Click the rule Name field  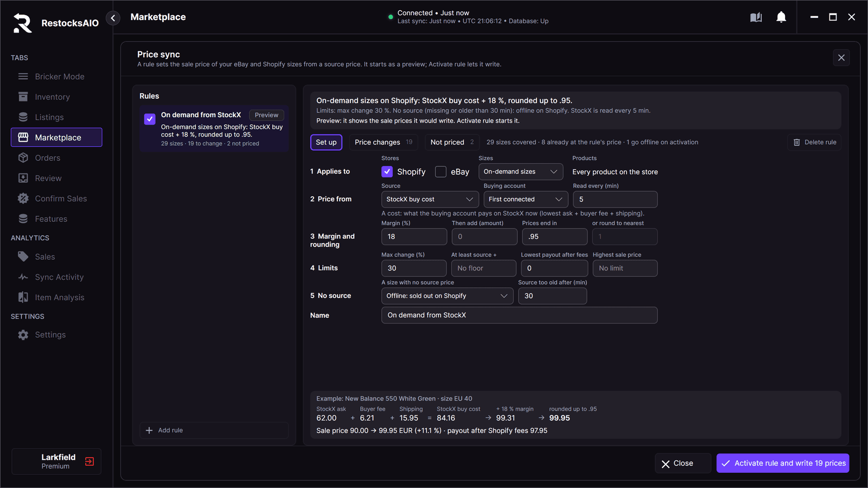point(519,316)
